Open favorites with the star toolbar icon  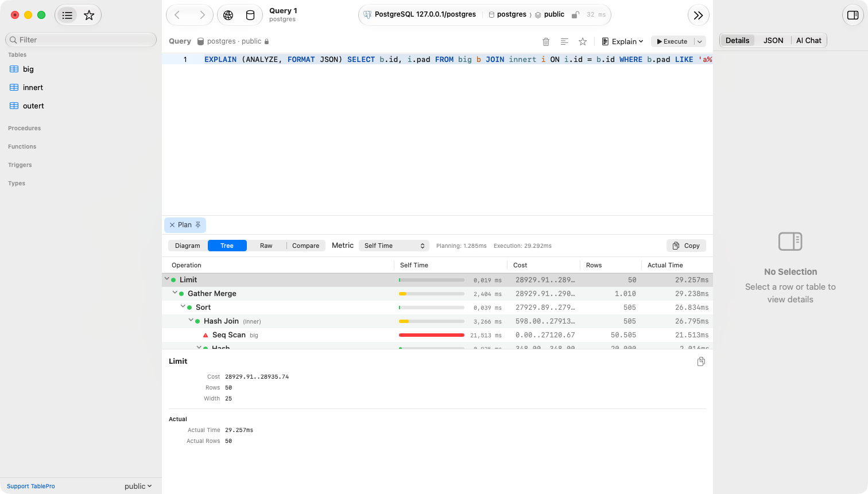click(89, 15)
